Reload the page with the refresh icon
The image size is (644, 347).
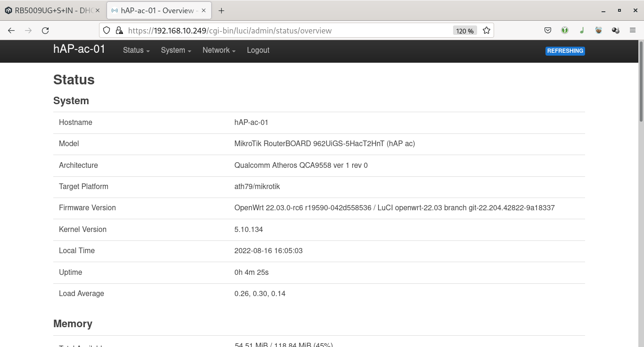[x=45, y=31]
